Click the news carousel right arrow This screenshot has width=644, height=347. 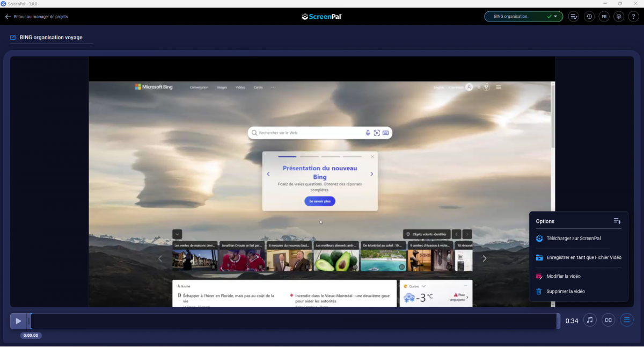(x=485, y=258)
